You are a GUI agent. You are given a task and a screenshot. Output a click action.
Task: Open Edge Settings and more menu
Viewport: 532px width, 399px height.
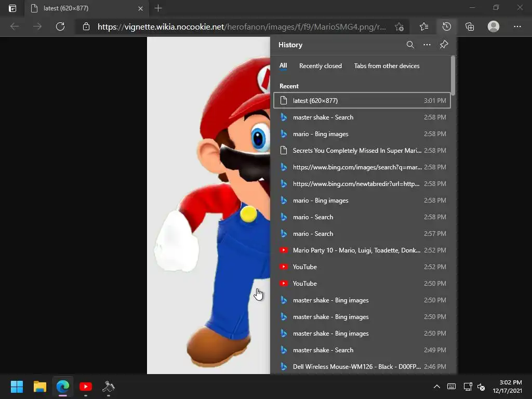[x=517, y=26]
